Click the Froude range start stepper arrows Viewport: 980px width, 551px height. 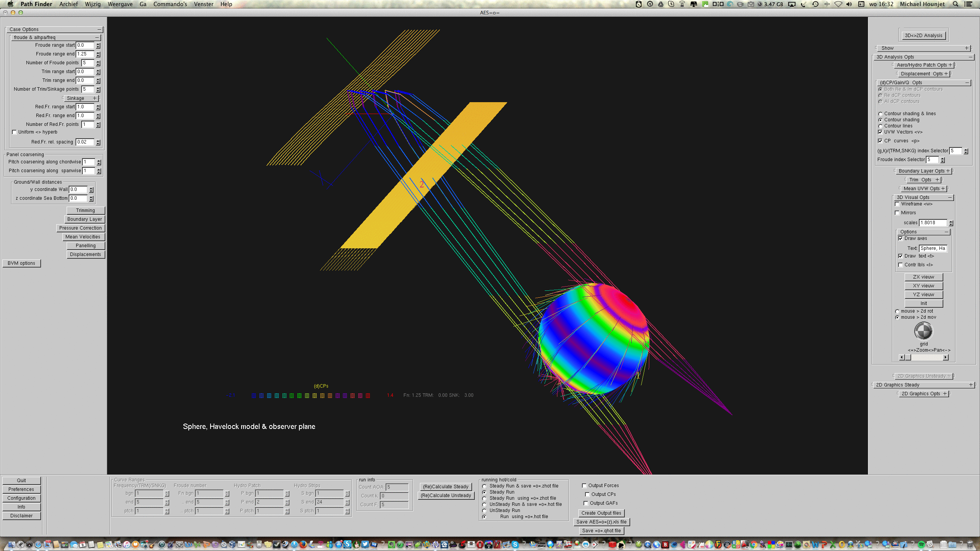coord(98,45)
